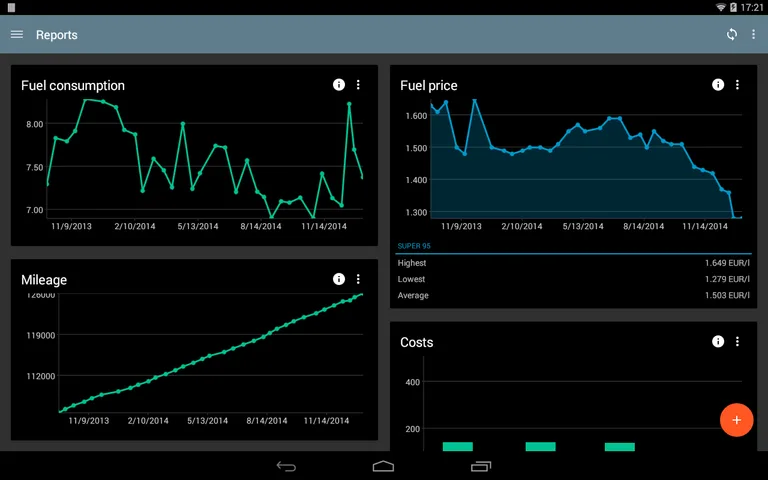Open the hamburger navigation menu
Viewport: 768px width, 480px height.
(x=16, y=35)
